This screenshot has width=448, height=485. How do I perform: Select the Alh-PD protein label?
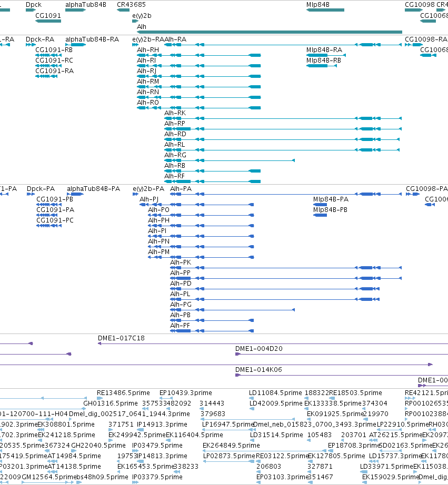pos(181,284)
